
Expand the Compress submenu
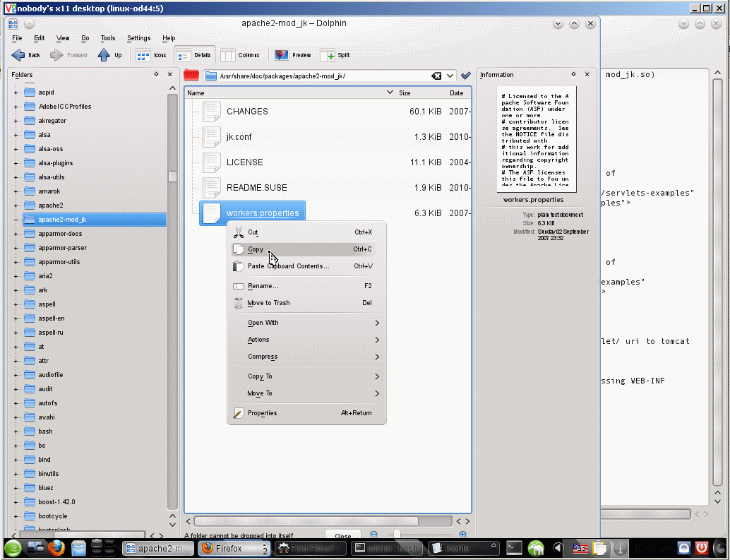pyautogui.click(x=306, y=357)
